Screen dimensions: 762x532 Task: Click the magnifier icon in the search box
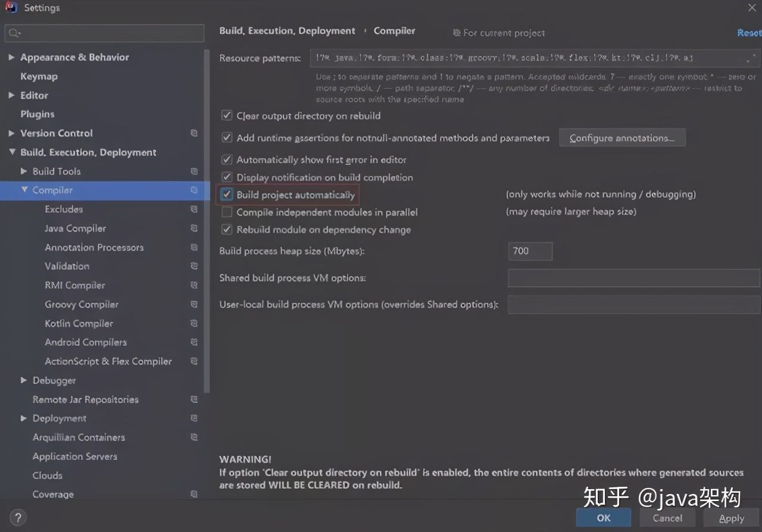tap(14, 33)
